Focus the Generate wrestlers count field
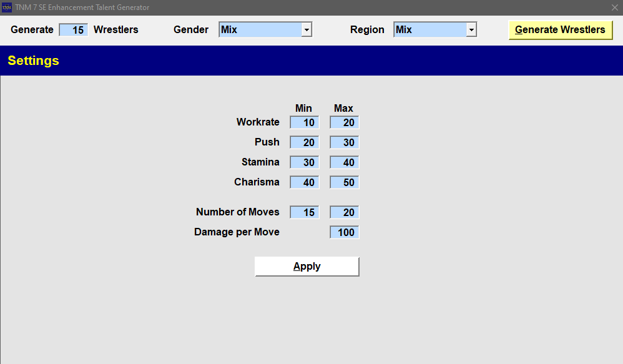The image size is (623, 364). [74, 30]
